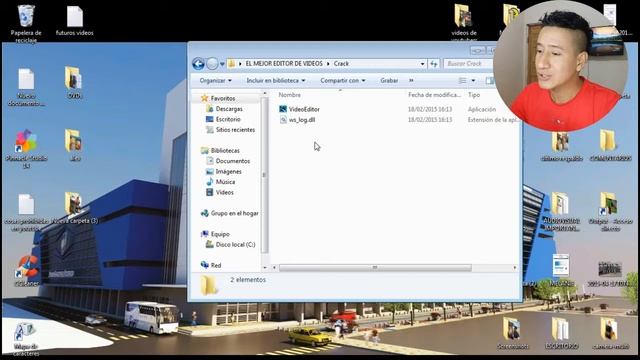Viewport: 640px width, 360px height.
Task: Select Equipo in navigation pane
Action: [x=220, y=234]
